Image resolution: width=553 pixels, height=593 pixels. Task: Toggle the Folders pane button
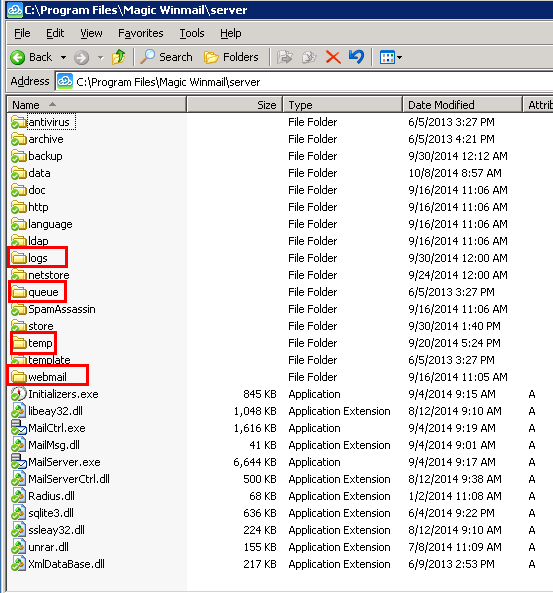pyautogui.click(x=231, y=57)
